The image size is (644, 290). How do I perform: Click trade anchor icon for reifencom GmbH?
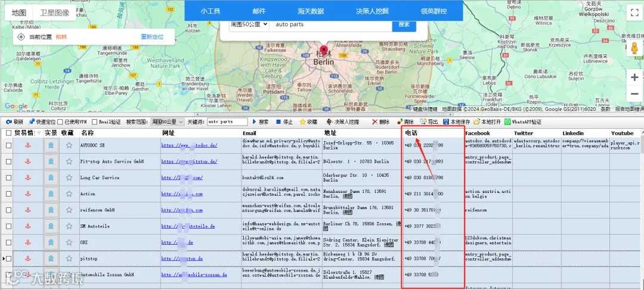click(x=28, y=210)
